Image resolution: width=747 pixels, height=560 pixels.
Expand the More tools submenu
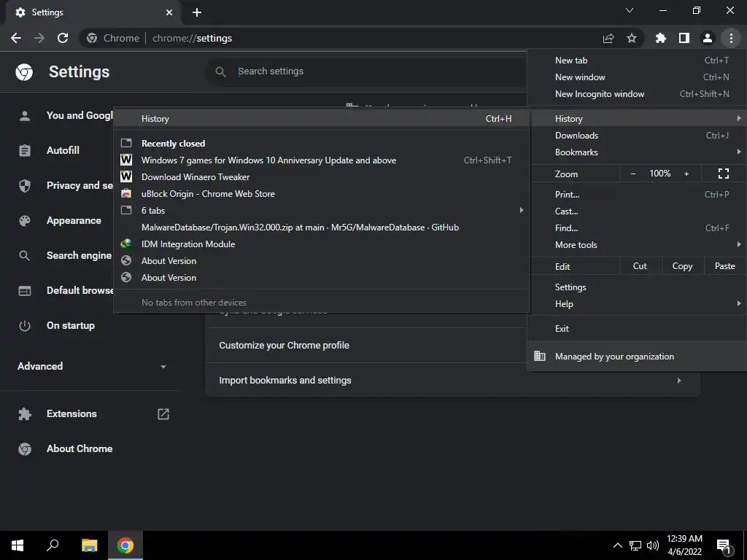click(637, 245)
